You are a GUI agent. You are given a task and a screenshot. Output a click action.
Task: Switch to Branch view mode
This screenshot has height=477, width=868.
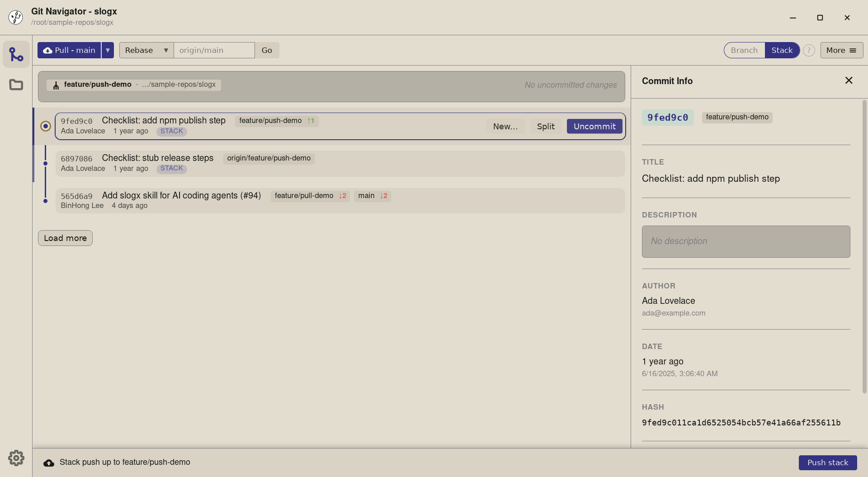744,50
